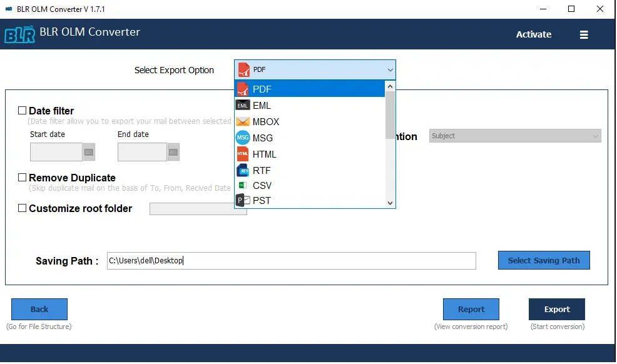Click dropdown list scroll down arrow
Image resolution: width=617 pixels, height=364 pixels.
point(390,203)
